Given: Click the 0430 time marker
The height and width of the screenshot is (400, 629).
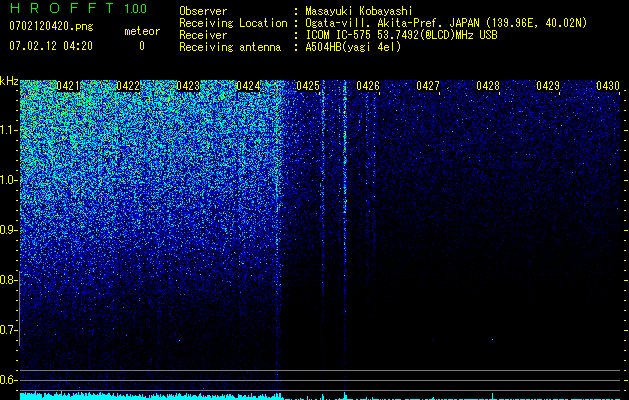Looking at the screenshot, I should [x=607, y=86].
